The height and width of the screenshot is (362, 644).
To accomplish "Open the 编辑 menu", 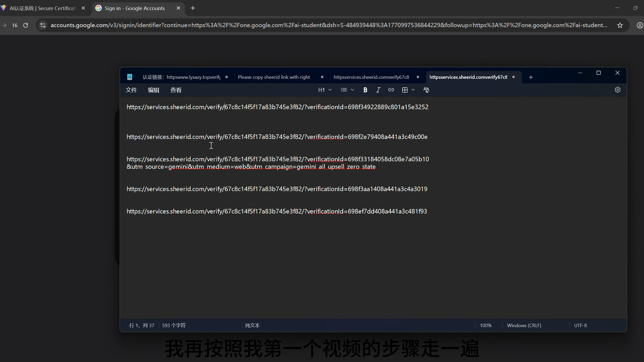I will (154, 90).
